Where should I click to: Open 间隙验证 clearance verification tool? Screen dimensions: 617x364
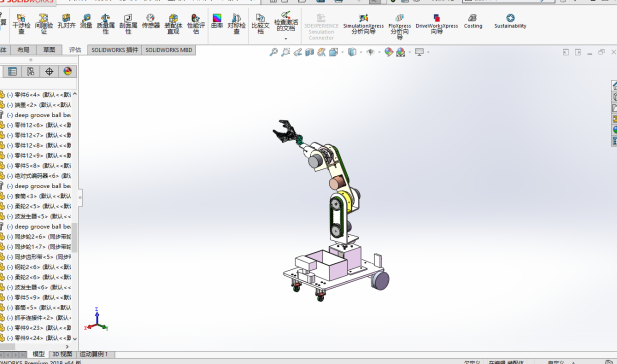pos(44,24)
